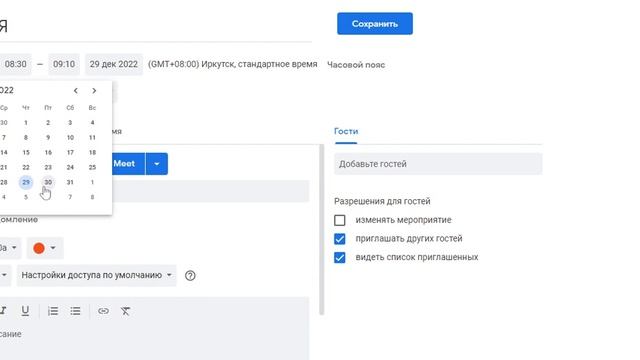Pick December 24 in the calendar
This screenshot has height=360, width=640.
click(70, 167)
